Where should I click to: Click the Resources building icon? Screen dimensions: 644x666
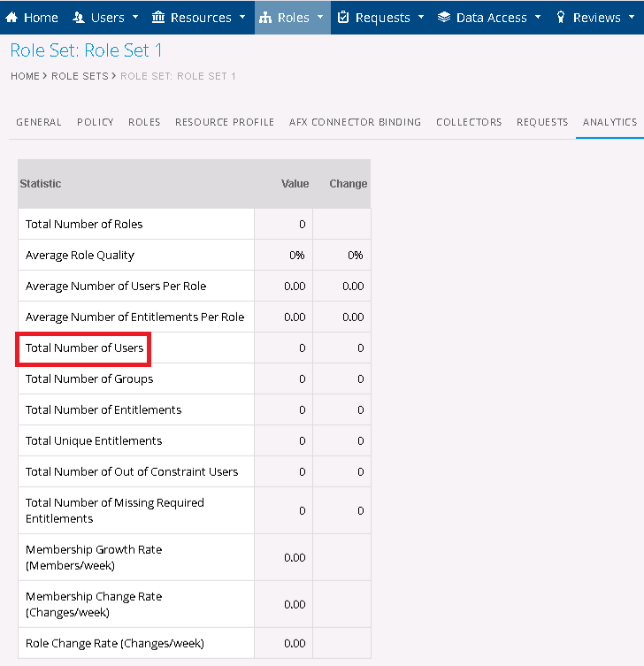pyautogui.click(x=158, y=18)
